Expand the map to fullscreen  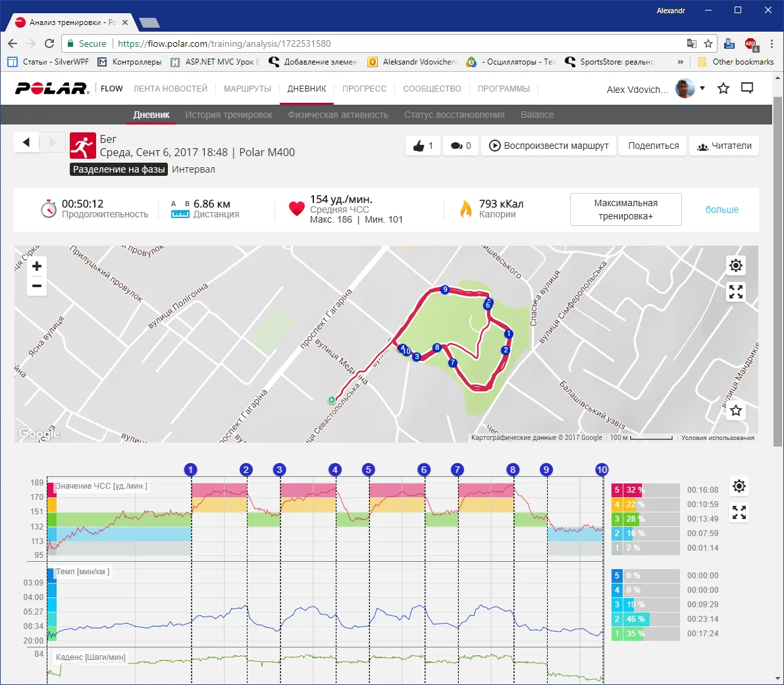coord(736,292)
